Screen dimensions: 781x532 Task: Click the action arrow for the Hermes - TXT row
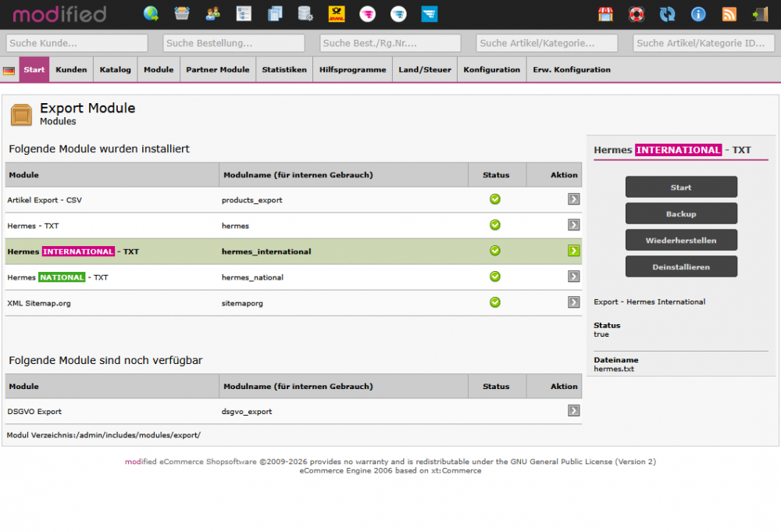[x=574, y=225]
